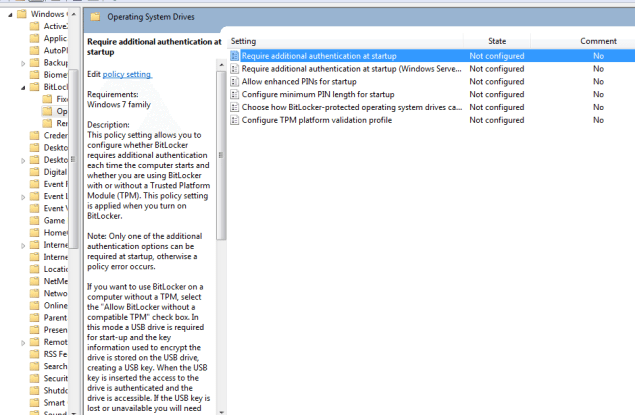Click the RSS Feeds folder icon in tree
Screen dimensions: 635x415
pos(35,354)
